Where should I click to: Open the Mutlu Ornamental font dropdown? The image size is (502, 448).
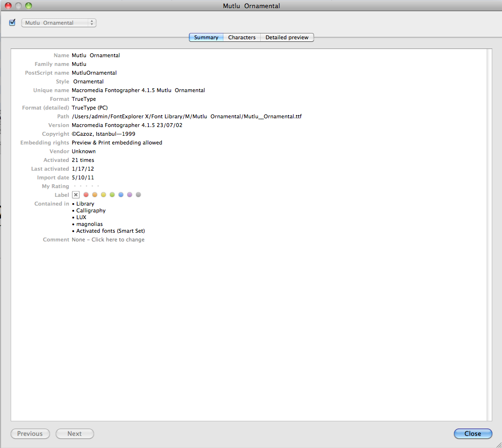(x=59, y=23)
